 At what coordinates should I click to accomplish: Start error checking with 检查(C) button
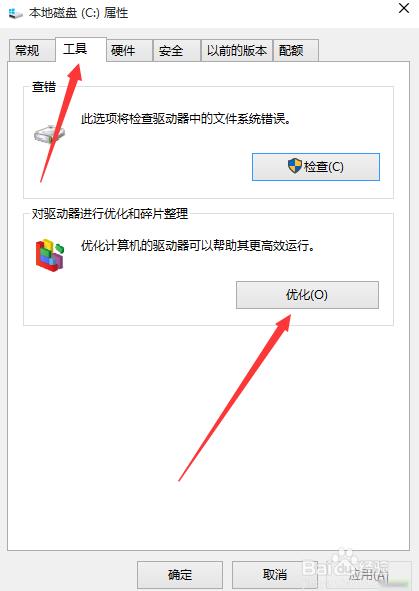click(x=316, y=167)
